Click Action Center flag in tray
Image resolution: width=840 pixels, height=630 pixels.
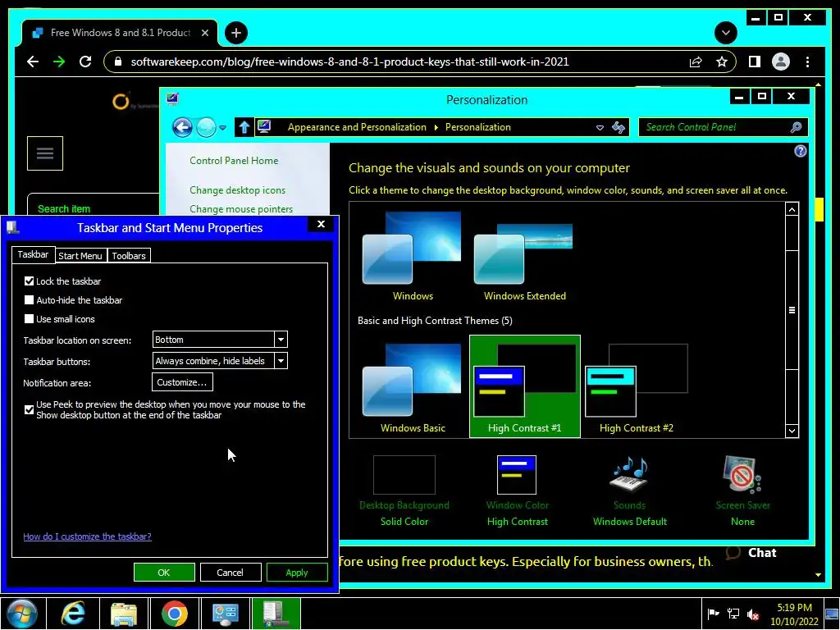pyautogui.click(x=713, y=614)
